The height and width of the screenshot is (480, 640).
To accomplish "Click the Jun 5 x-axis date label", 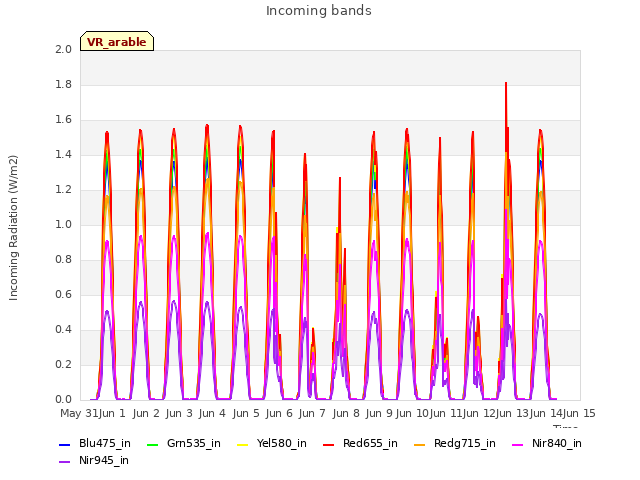I will point(246,413).
